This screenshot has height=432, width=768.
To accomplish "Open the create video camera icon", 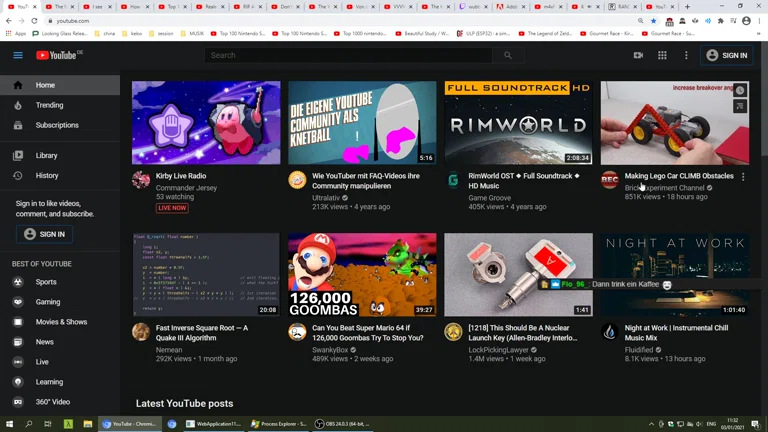I will (638, 55).
